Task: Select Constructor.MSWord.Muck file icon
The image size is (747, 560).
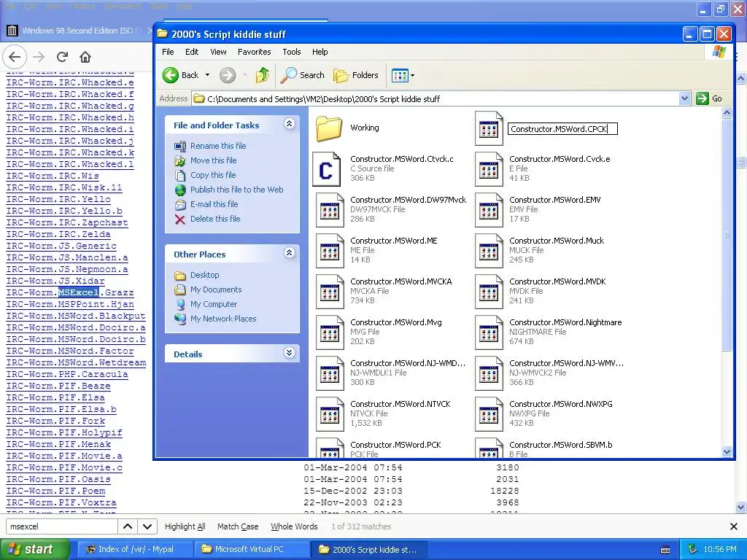Action: tap(489, 251)
